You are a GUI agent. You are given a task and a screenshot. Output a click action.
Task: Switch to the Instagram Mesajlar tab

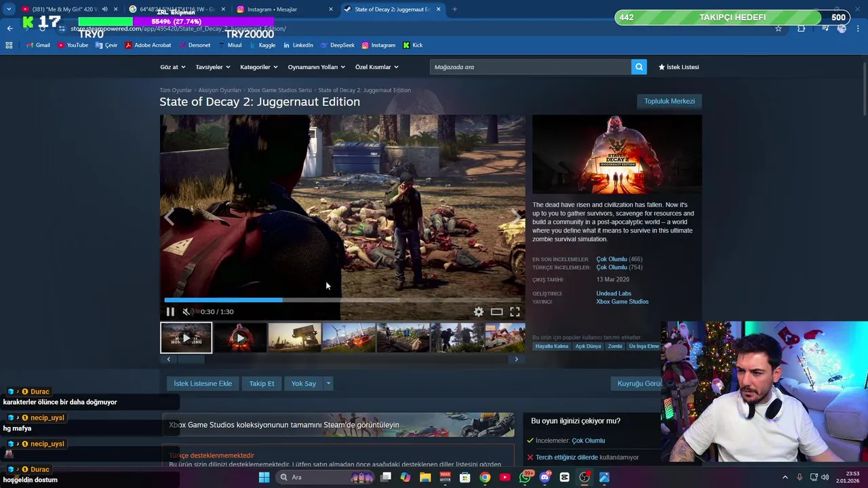click(x=285, y=9)
